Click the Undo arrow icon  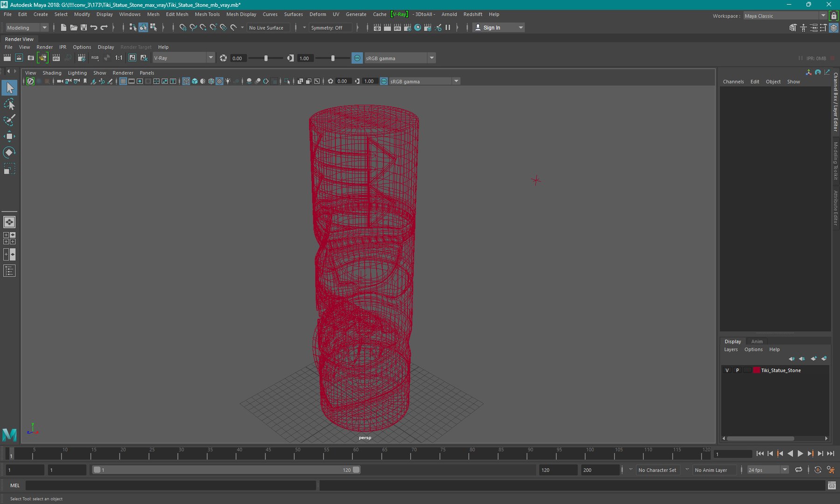(94, 28)
